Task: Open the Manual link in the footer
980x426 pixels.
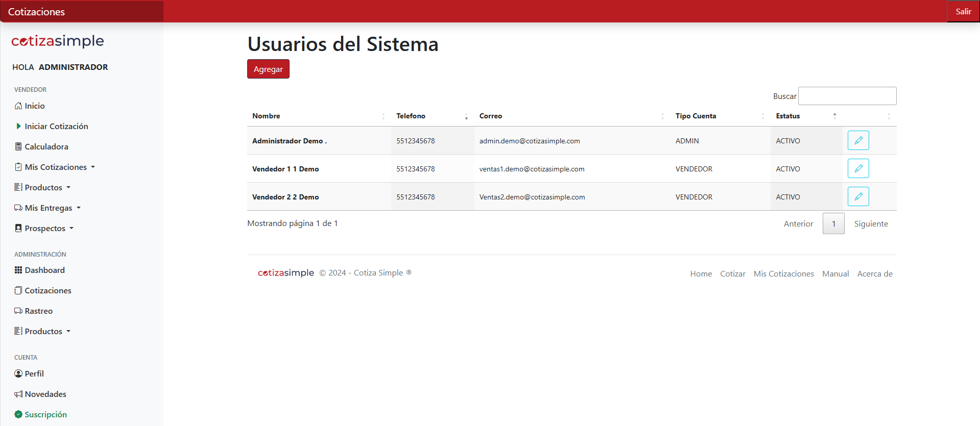Action: (835, 273)
